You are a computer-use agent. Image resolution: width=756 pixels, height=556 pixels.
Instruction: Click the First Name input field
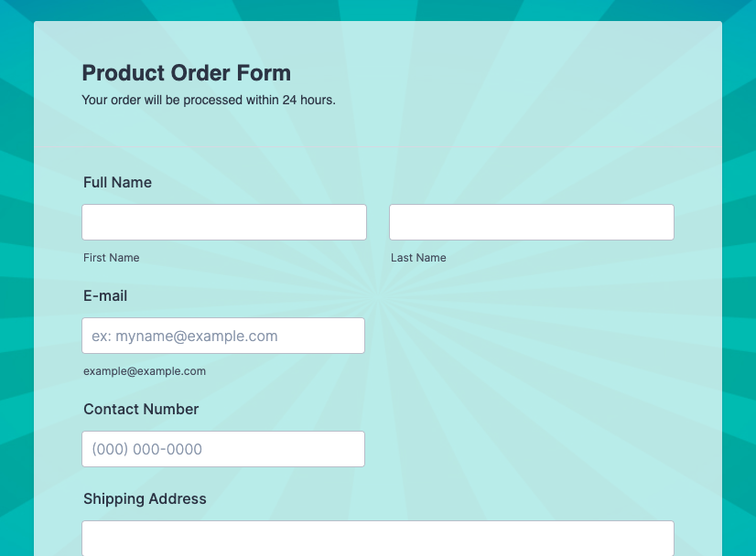tap(224, 222)
